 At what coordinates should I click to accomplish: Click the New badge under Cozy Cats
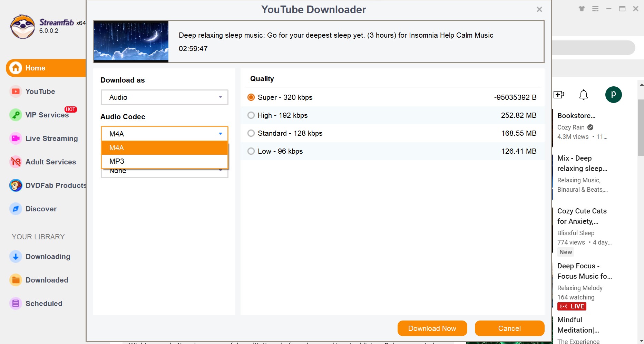[566, 252]
